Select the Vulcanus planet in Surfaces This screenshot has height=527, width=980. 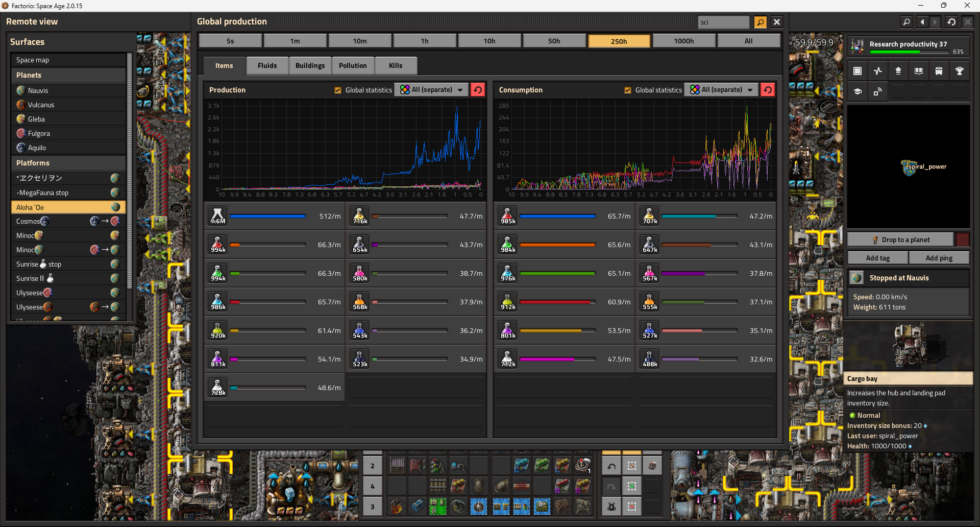41,105
